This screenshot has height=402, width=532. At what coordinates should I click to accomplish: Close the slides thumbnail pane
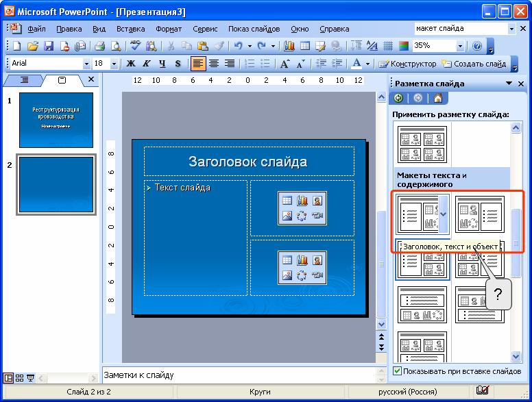click(x=91, y=79)
